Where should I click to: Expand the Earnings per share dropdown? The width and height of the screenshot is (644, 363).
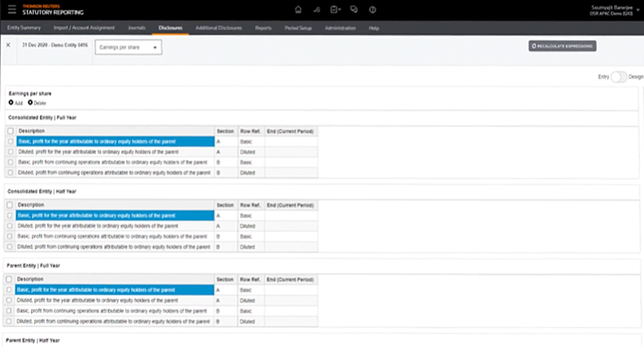pyautogui.click(x=128, y=47)
